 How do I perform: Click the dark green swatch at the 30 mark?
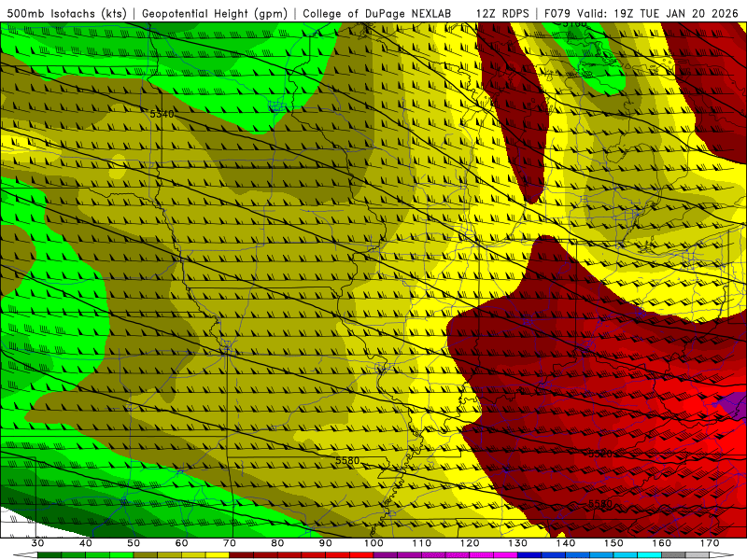coord(49,555)
